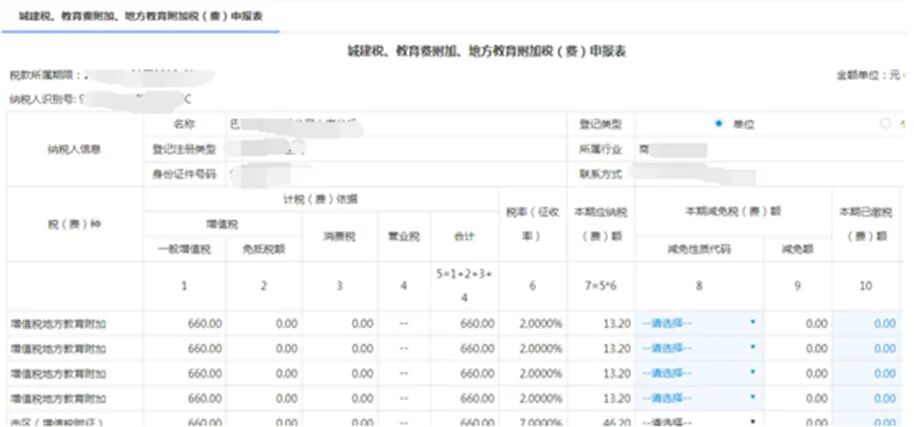
Task: Open 请选择 dropdown in third 增值税地方教育附加 row
Action: tap(699, 373)
